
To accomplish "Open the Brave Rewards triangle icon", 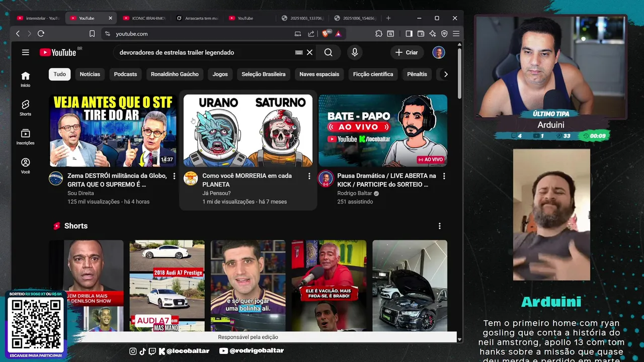I will [338, 34].
